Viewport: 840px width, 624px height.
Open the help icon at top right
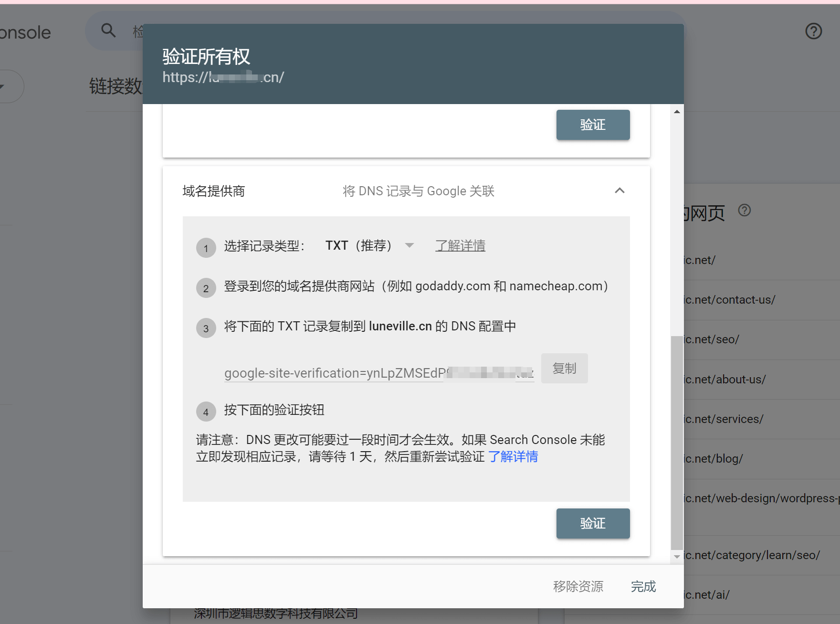814,31
